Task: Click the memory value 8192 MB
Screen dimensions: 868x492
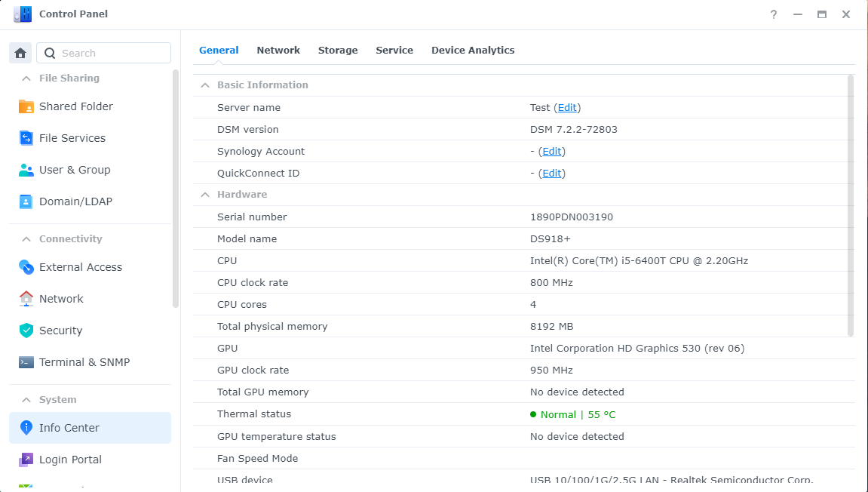Action: (x=551, y=326)
